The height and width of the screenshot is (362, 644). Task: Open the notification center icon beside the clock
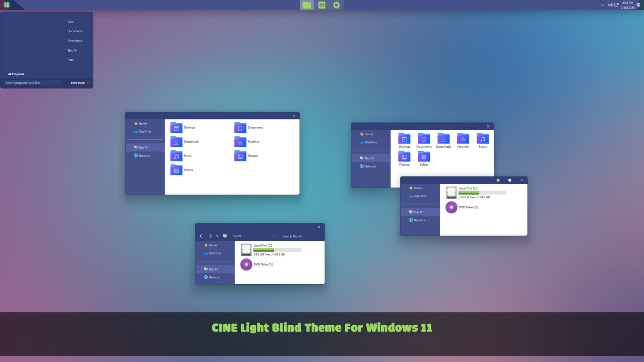tap(638, 5)
